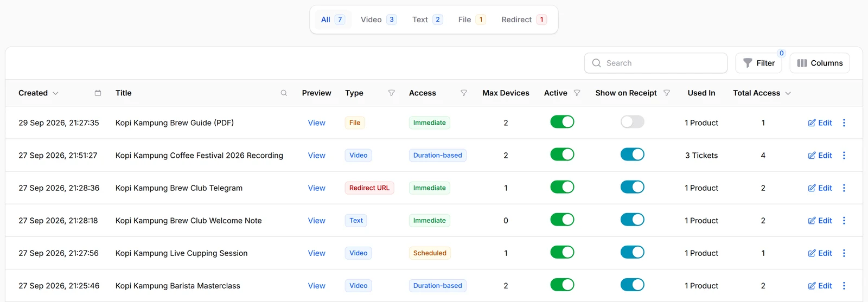868x302 pixels.
Task: Open more options for Brew Club Telegram row
Action: point(844,188)
